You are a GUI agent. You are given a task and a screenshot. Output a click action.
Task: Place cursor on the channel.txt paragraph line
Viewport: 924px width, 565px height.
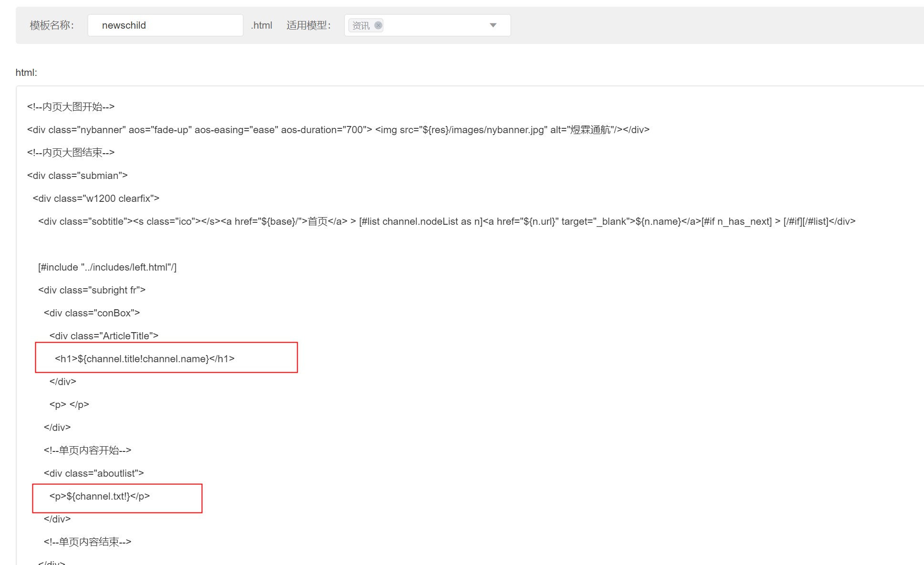(x=100, y=496)
